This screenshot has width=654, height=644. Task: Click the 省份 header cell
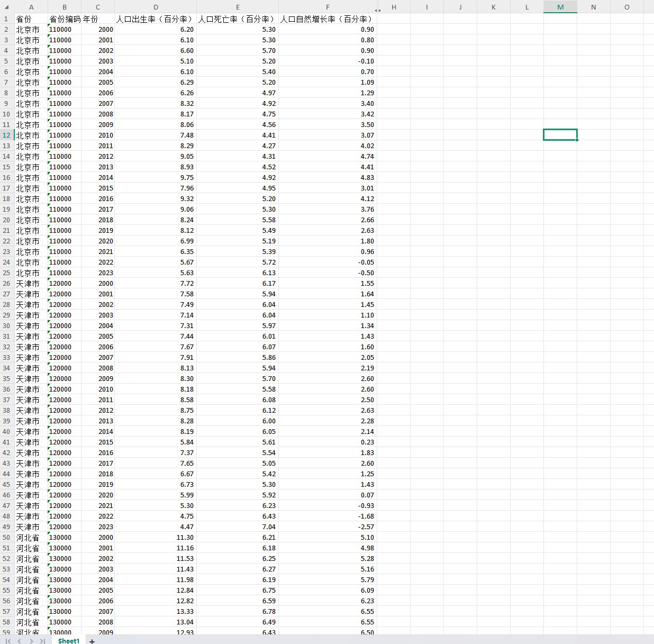[31, 19]
